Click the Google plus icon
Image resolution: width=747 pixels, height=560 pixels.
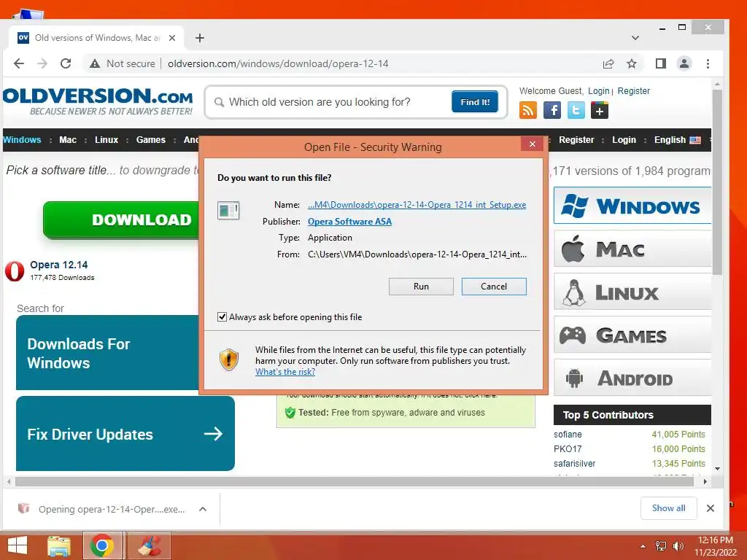(x=600, y=111)
